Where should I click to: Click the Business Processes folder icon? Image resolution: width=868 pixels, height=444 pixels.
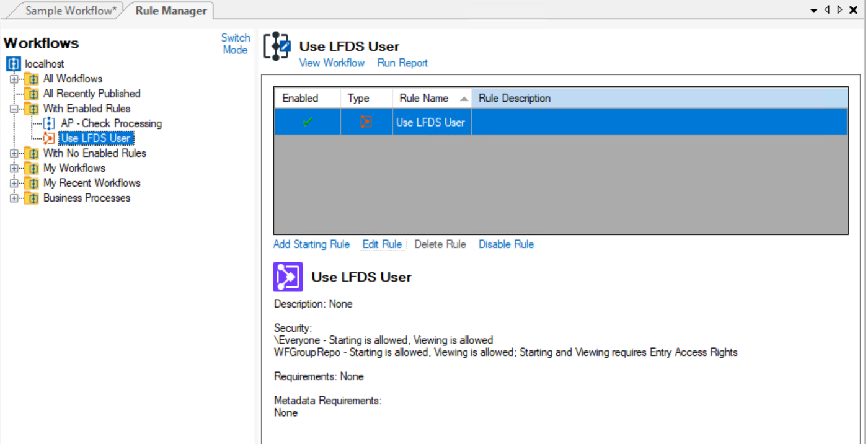31,198
